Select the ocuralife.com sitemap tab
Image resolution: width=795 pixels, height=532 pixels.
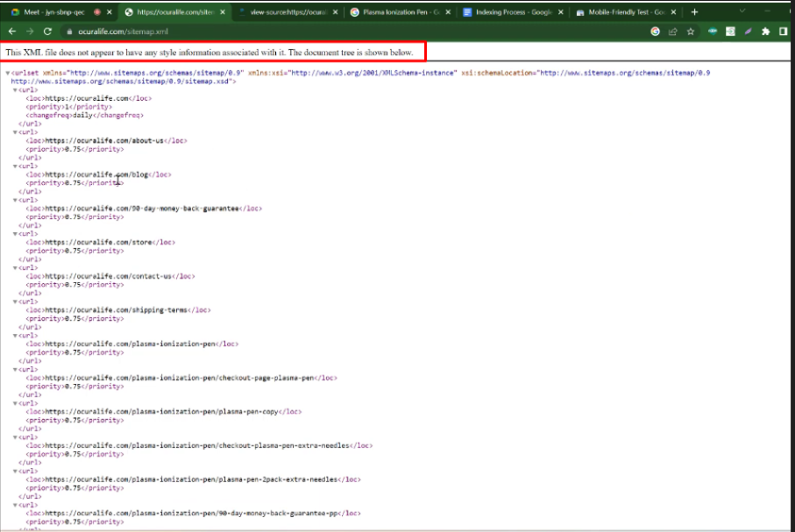pos(175,11)
